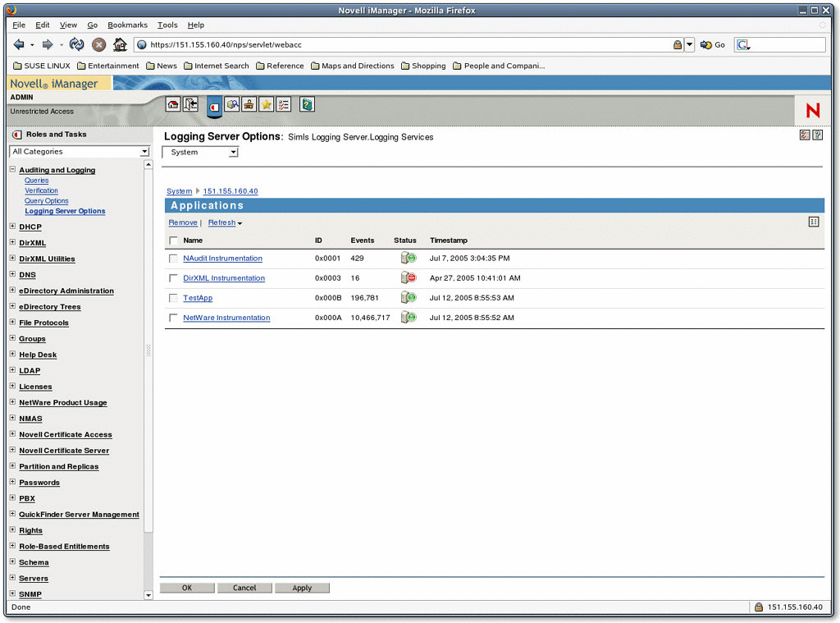Open the Edit menu
840x623 pixels.
tap(43, 25)
